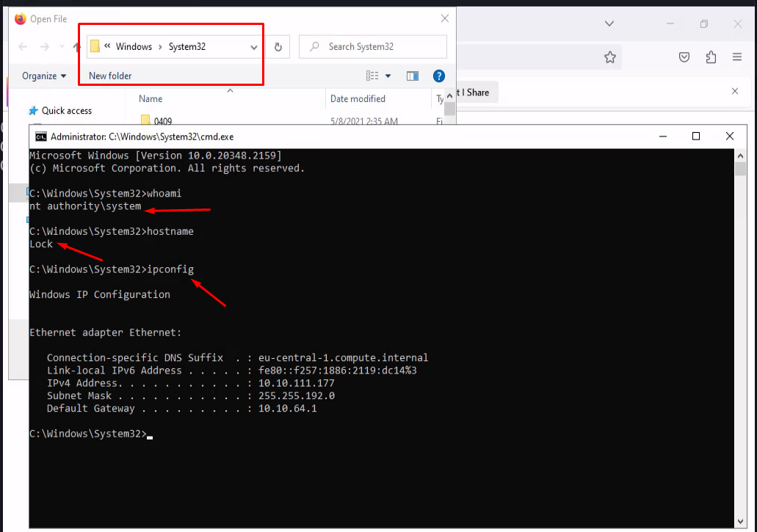Screen dimensions: 757x532
Task: Expand the view options dropdown arrow
Action: (388, 76)
